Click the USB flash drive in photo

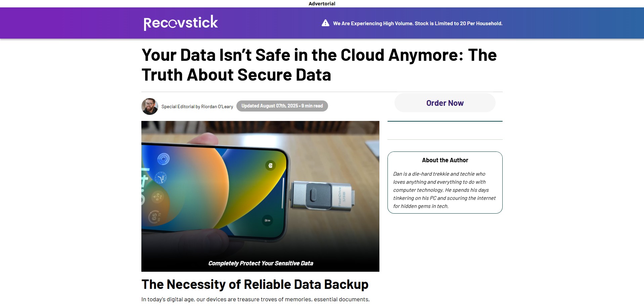(322, 196)
